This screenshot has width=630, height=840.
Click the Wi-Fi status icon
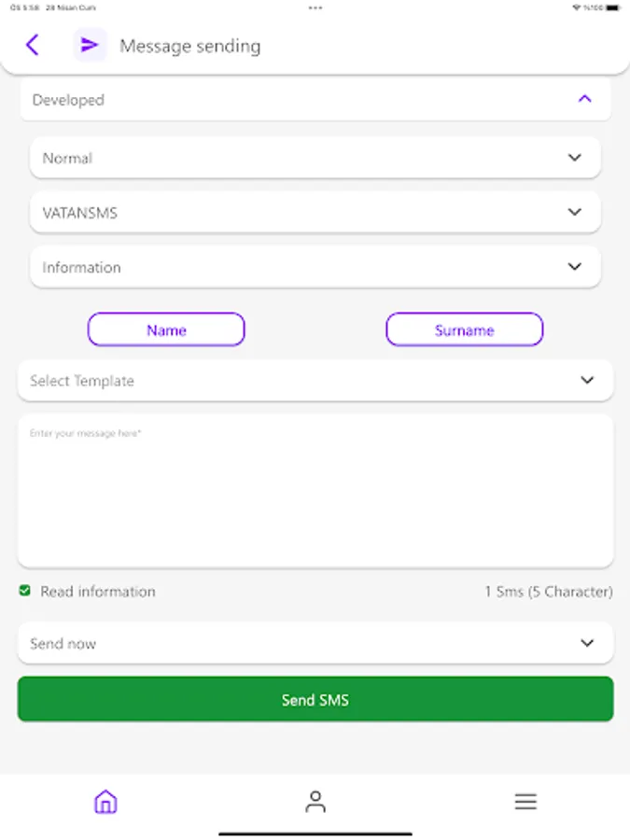pos(576,7)
